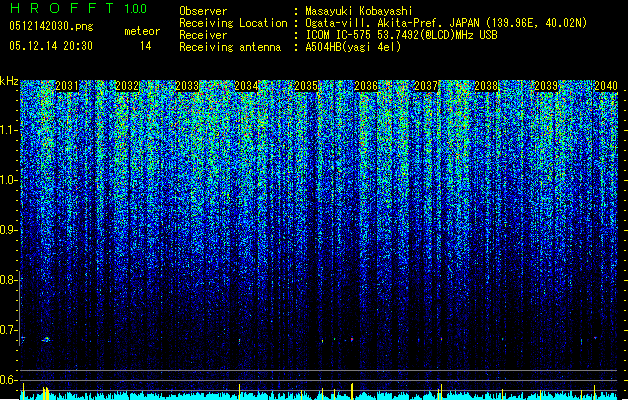The image size is (629, 400).
Task: Click the ICOM IC-575 receiver text
Action: click(x=401, y=35)
